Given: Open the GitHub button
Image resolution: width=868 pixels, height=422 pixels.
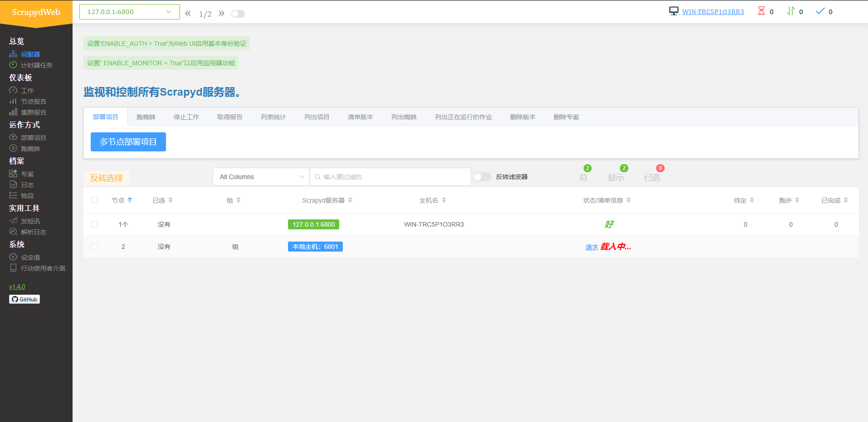Looking at the screenshot, I should tap(24, 299).
